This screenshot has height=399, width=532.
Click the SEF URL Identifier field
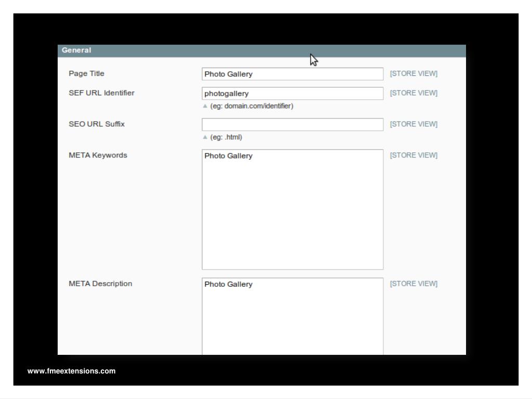tap(292, 94)
